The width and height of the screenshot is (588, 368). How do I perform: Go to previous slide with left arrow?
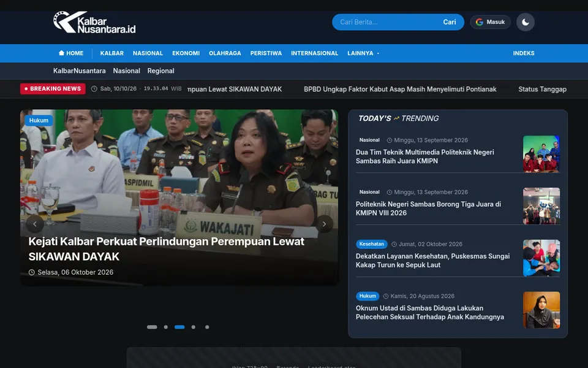[x=35, y=224]
